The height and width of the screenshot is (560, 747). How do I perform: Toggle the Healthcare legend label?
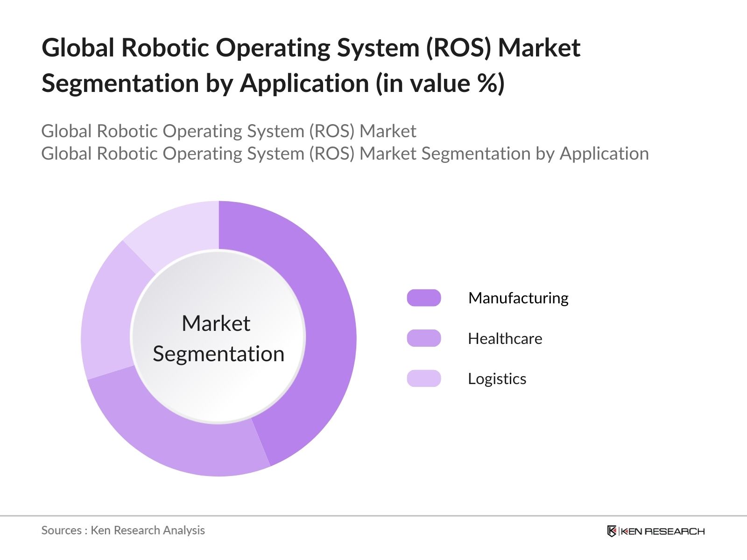505,338
